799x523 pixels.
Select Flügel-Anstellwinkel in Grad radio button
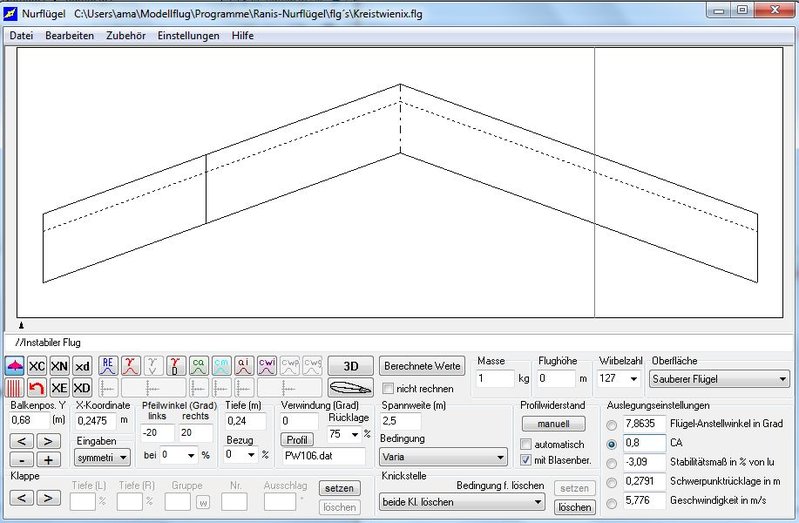click(611, 425)
